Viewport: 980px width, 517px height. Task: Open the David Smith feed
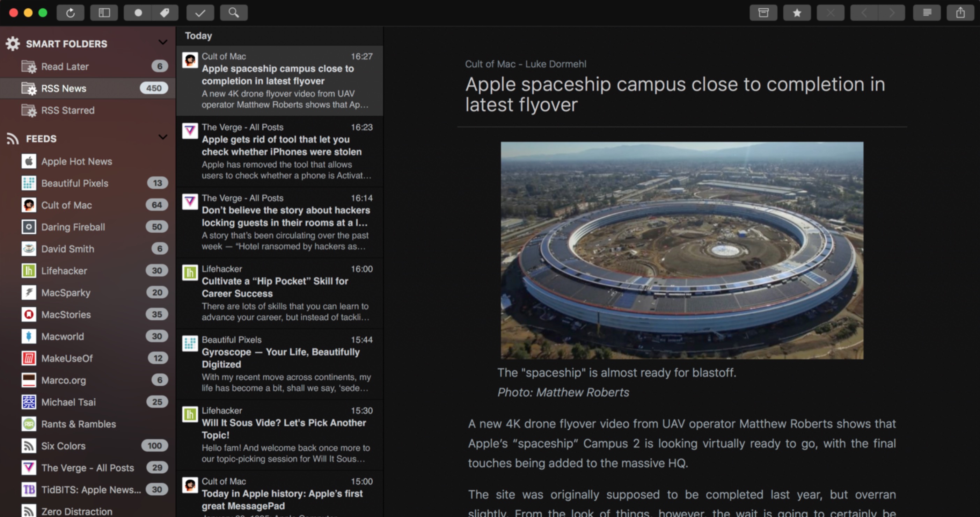88,249
